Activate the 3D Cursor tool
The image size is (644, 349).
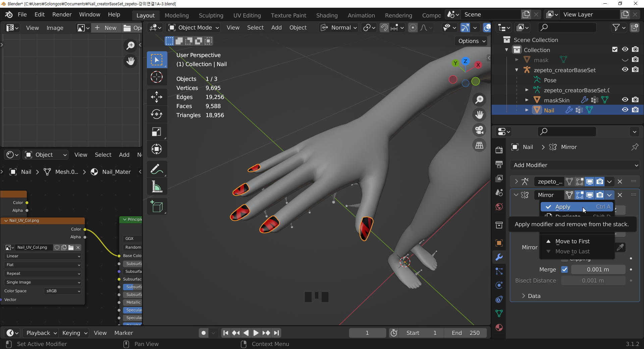point(157,77)
